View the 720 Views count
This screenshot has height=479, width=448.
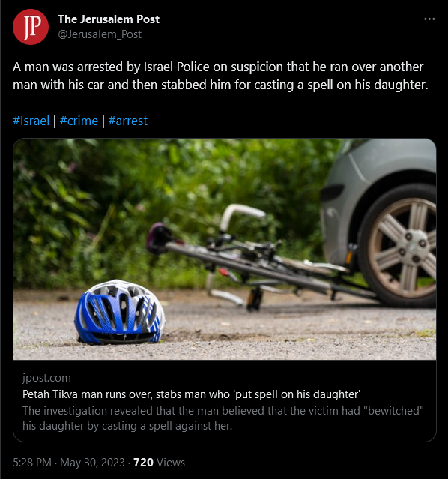tap(159, 463)
